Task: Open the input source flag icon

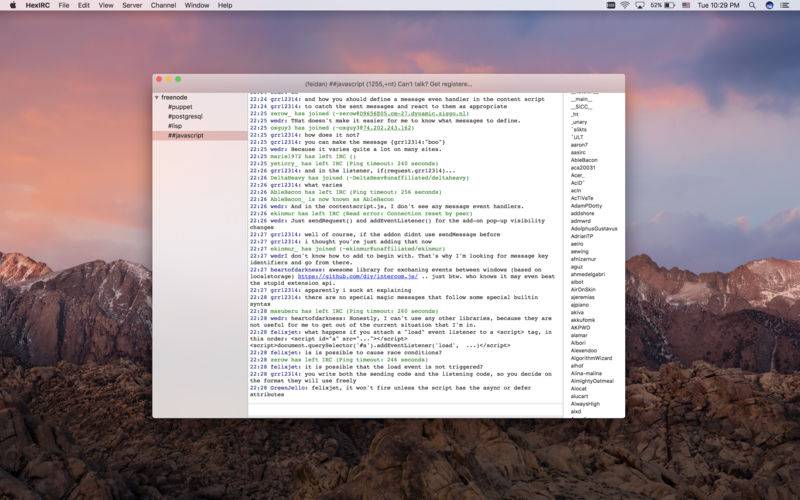Action: tap(686, 5)
